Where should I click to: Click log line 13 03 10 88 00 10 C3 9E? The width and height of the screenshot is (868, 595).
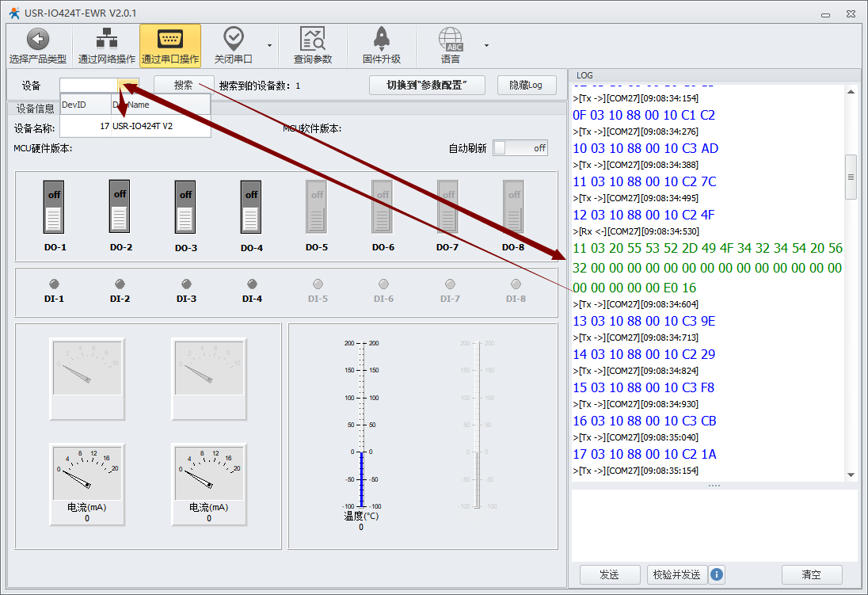click(644, 322)
